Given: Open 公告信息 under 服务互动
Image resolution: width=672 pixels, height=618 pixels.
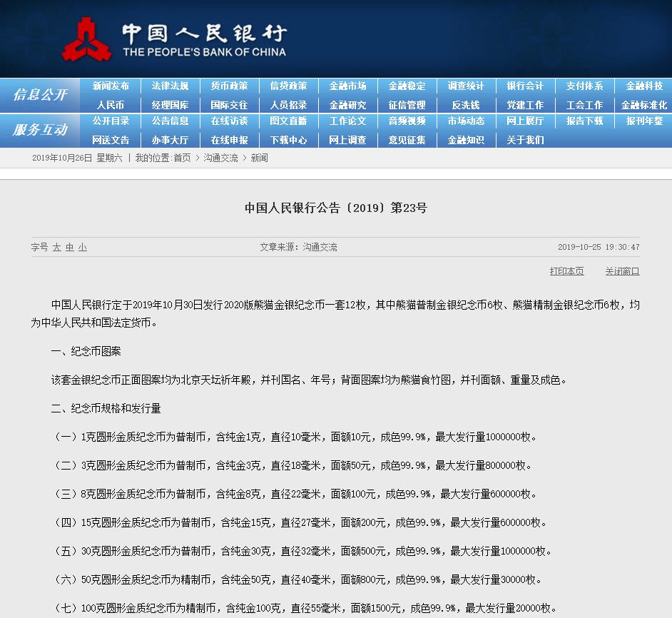Looking at the screenshot, I should coord(170,121).
